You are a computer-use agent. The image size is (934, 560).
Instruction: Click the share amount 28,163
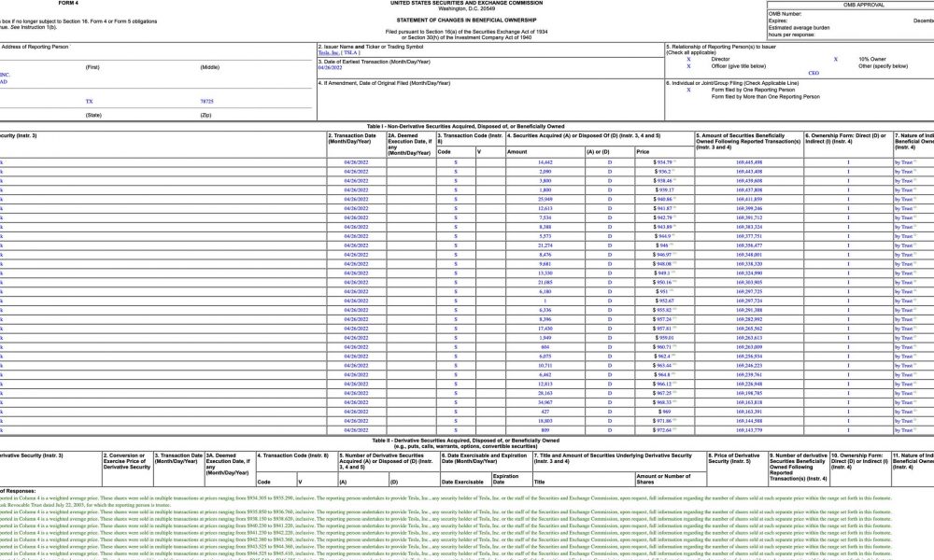point(545,393)
